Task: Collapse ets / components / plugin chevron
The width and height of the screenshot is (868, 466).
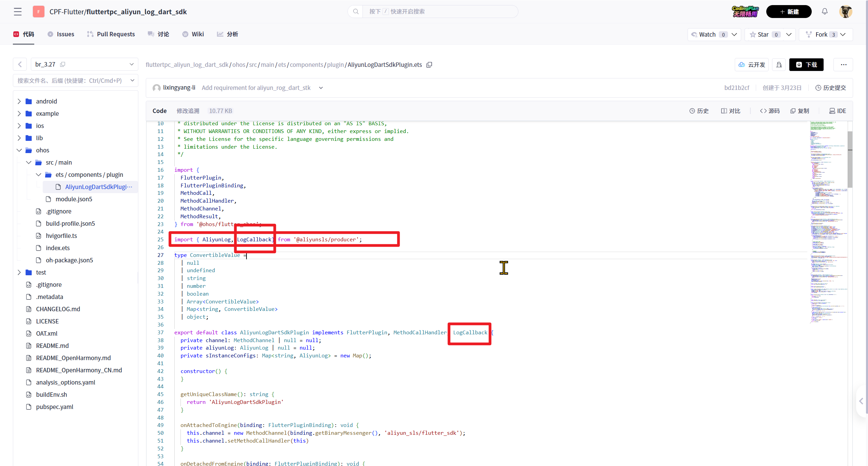Action: pos(39,174)
